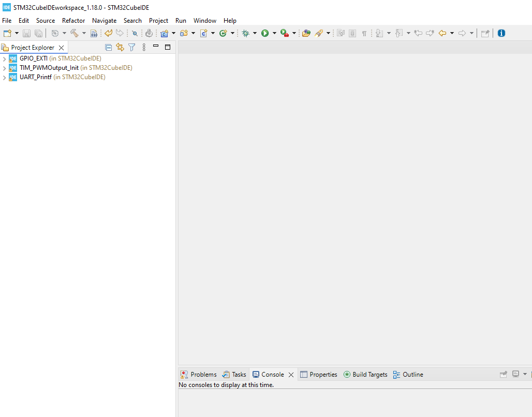Screen dimensions: 532x417
Task: Close the Project Explorer view
Action: 61,48
